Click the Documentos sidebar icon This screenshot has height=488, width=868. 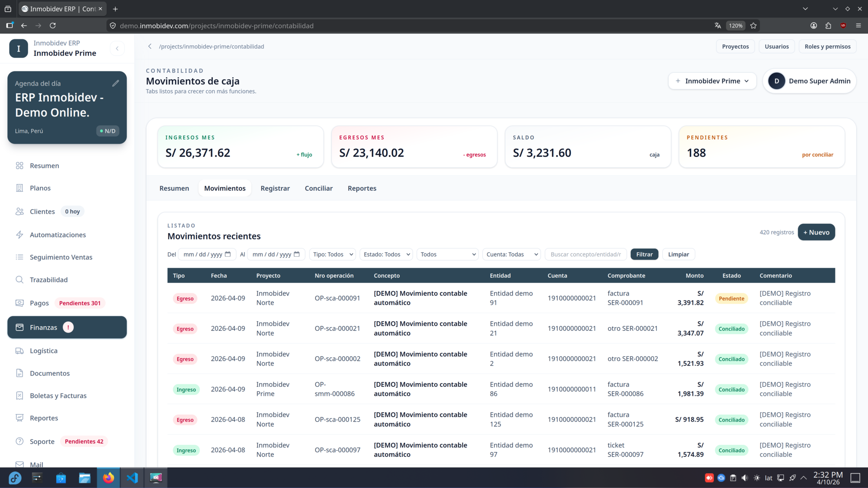(19, 373)
